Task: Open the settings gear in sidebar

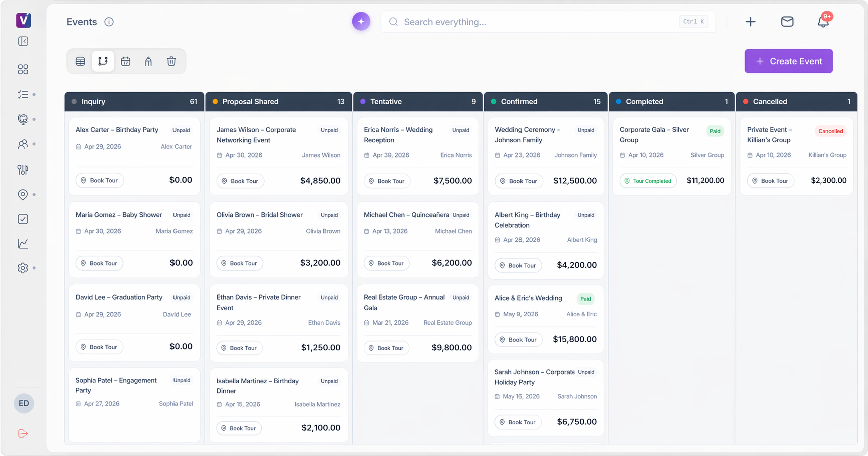Action: [23, 268]
